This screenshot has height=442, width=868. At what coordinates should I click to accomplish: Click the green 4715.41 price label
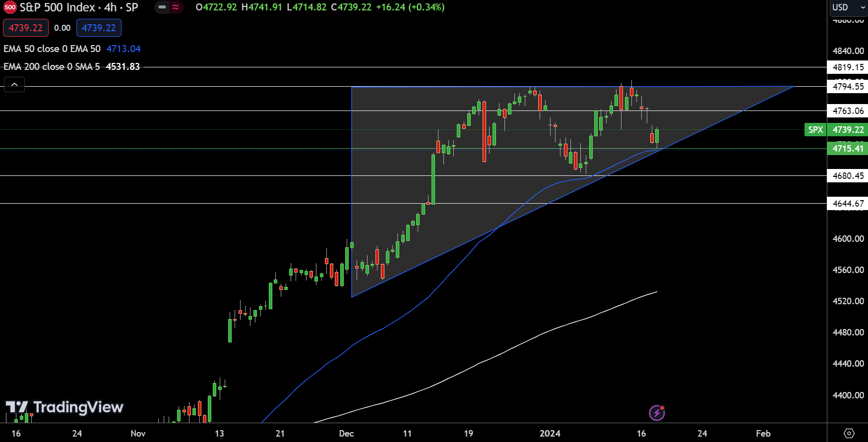click(x=848, y=148)
